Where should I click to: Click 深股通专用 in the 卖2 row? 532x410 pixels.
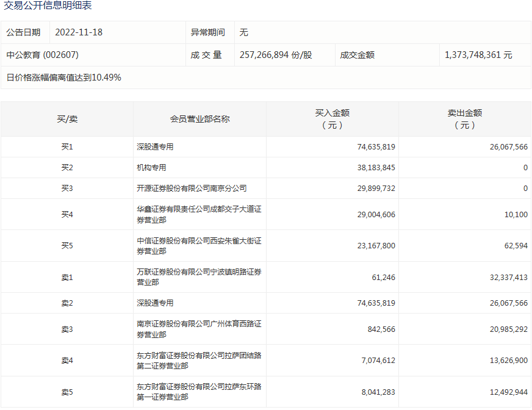[155, 303]
